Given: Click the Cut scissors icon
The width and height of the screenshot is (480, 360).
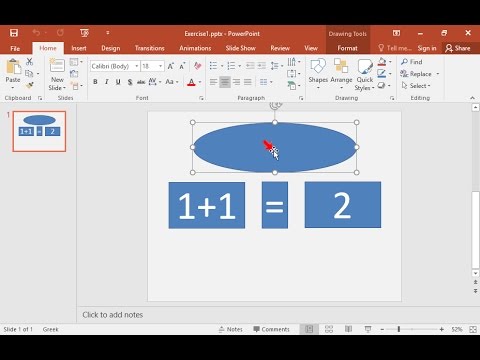Looking at the screenshot, I should (x=29, y=62).
